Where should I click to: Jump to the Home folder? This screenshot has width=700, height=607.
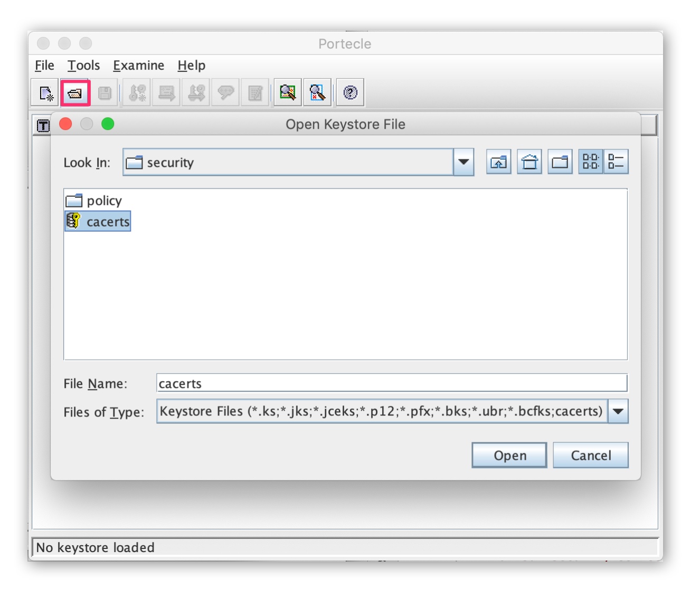pyautogui.click(x=529, y=162)
